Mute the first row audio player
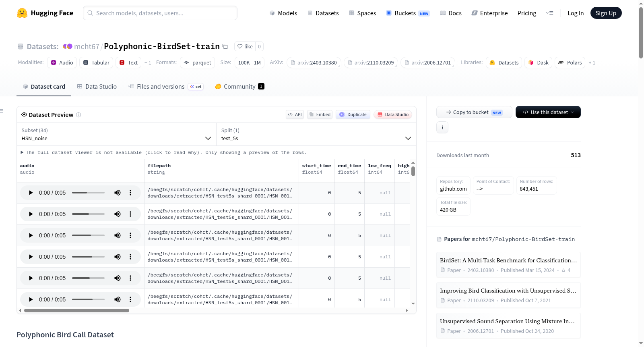This screenshot has height=347, width=644. [118, 193]
